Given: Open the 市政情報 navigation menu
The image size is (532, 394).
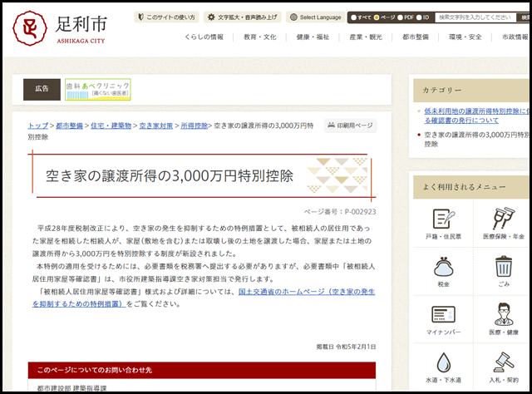Looking at the screenshot, I should [515, 37].
